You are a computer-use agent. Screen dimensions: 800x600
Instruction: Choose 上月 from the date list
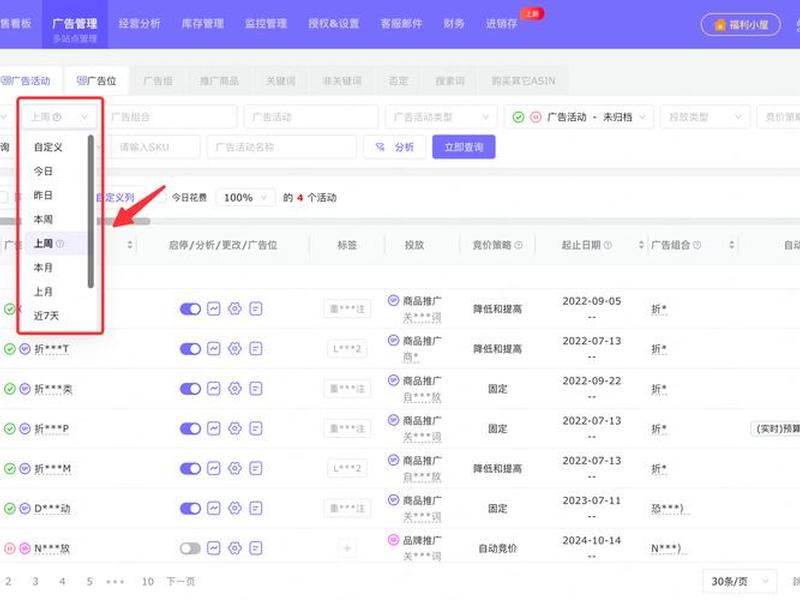coord(55,292)
